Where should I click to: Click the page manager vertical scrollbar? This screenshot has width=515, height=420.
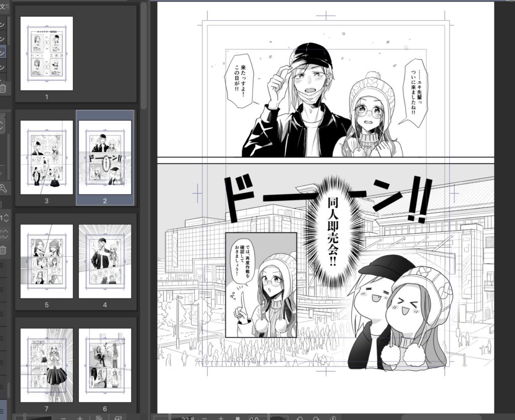click(x=144, y=55)
